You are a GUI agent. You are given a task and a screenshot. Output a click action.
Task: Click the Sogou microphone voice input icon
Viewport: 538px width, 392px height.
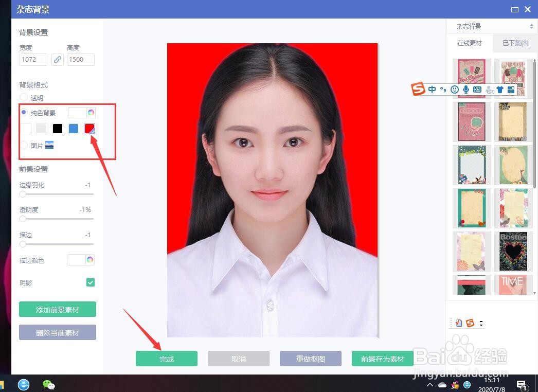coord(466,90)
